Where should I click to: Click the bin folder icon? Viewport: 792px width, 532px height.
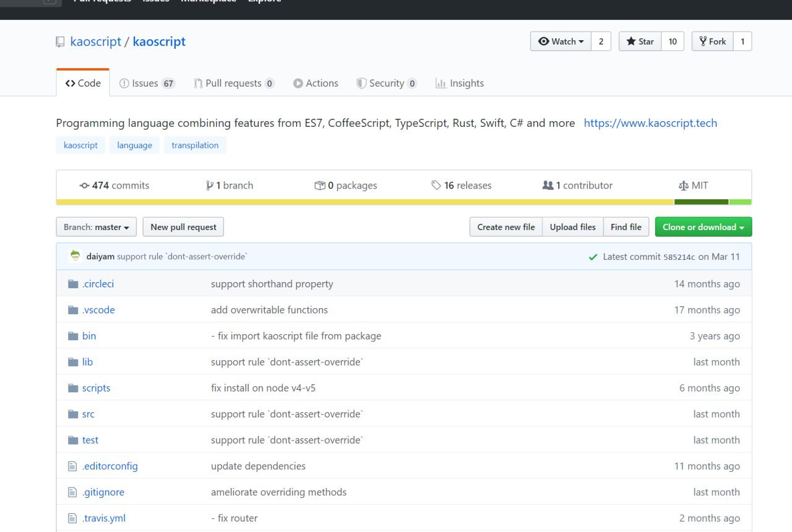pyautogui.click(x=73, y=336)
